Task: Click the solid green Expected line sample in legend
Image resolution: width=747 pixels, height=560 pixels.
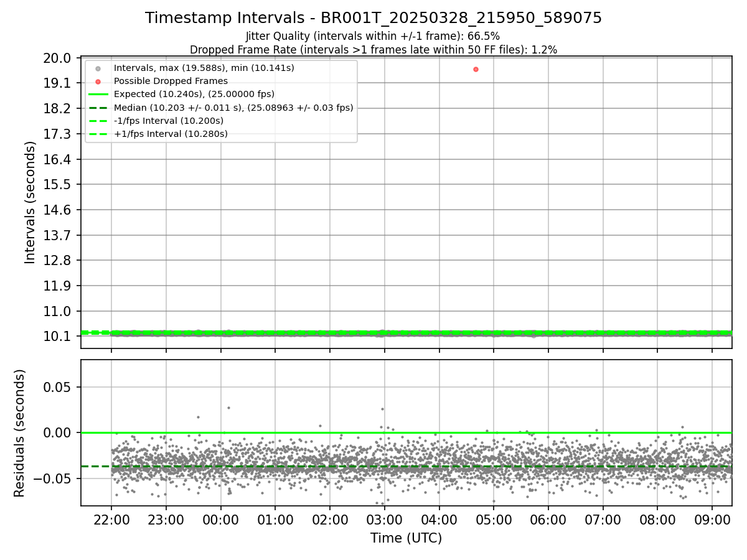Action: (x=98, y=95)
